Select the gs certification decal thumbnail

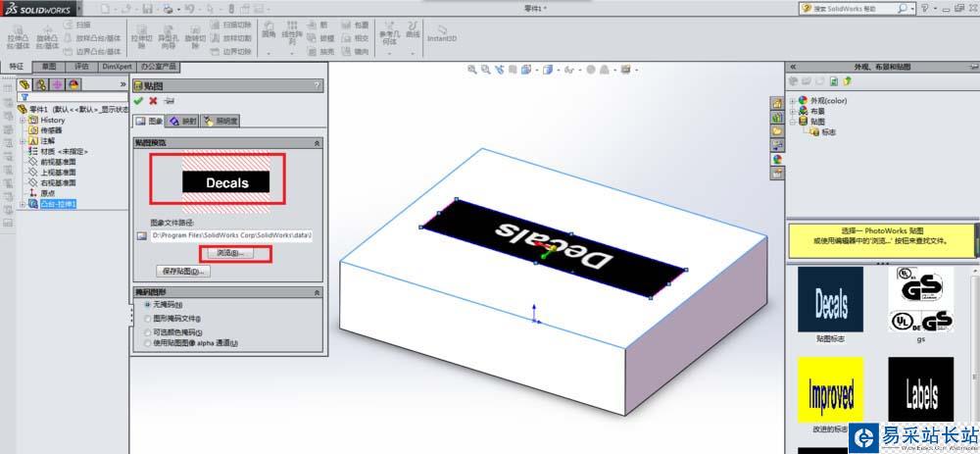click(921, 299)
